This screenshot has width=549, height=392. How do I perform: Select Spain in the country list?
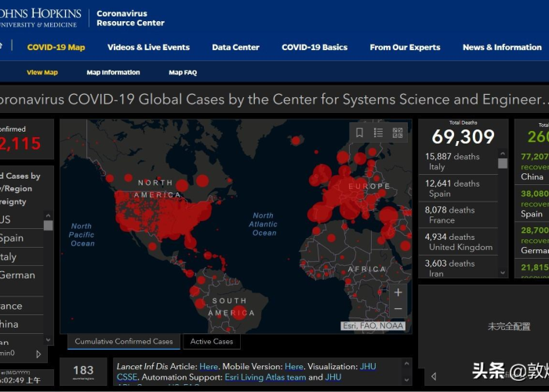coord(21,238)
